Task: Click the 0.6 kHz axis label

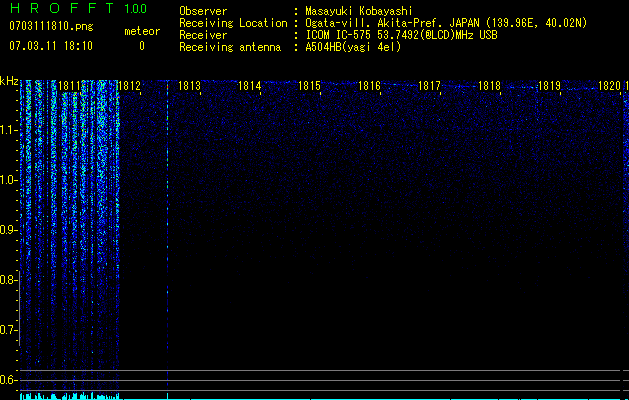Action: (x=8, y=380)
